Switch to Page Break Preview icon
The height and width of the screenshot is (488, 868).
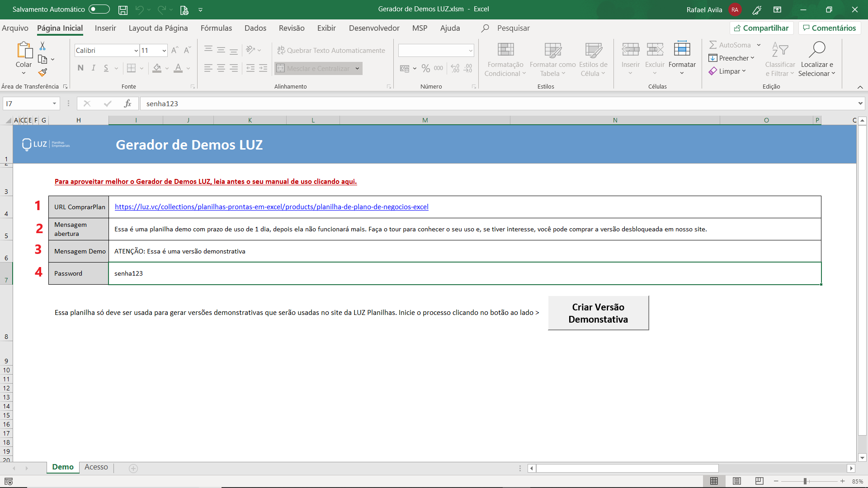(x=759, y=481)
